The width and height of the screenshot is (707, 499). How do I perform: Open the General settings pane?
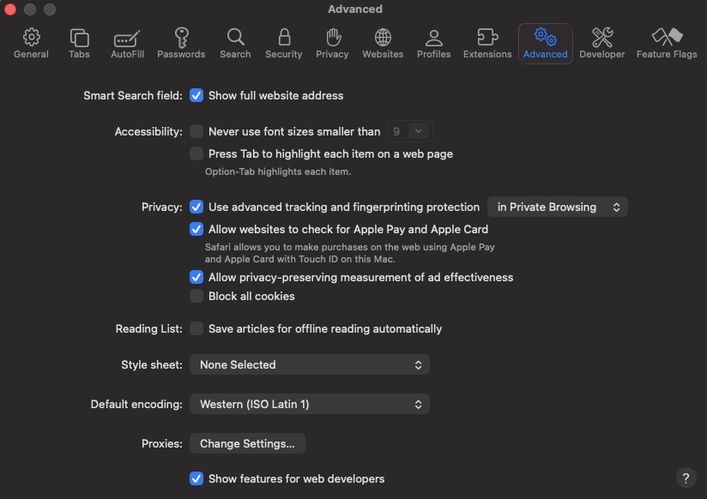click(31, 43)
